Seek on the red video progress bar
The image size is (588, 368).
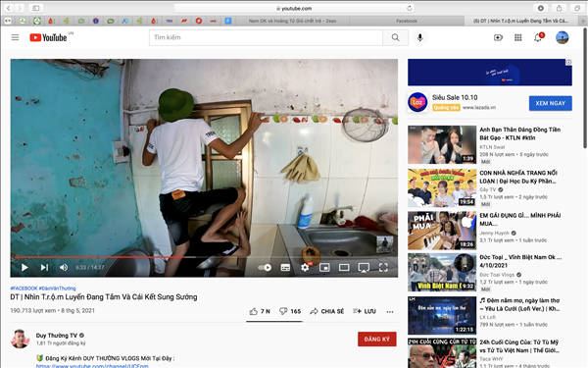tap(204, 257)
